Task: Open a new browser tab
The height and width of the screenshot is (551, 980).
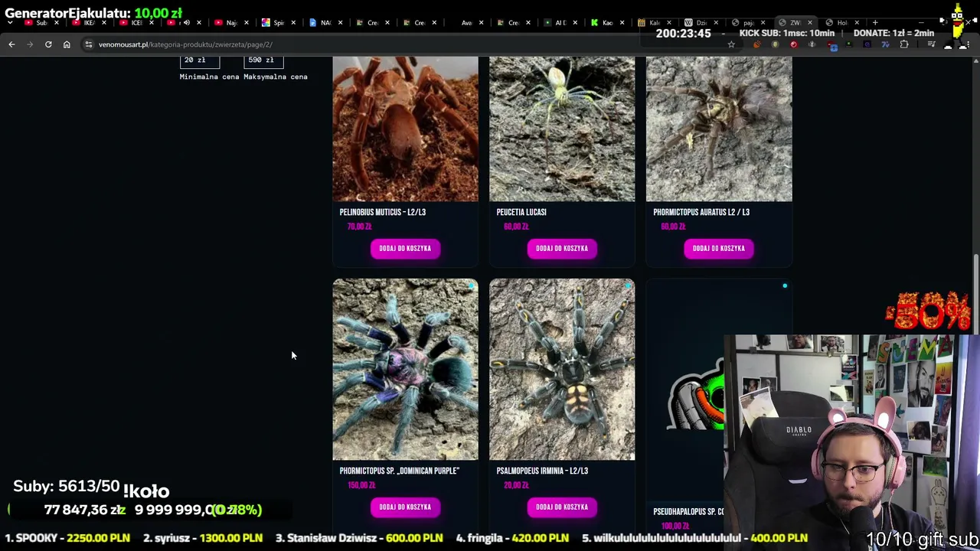Action: pos(875,23)
